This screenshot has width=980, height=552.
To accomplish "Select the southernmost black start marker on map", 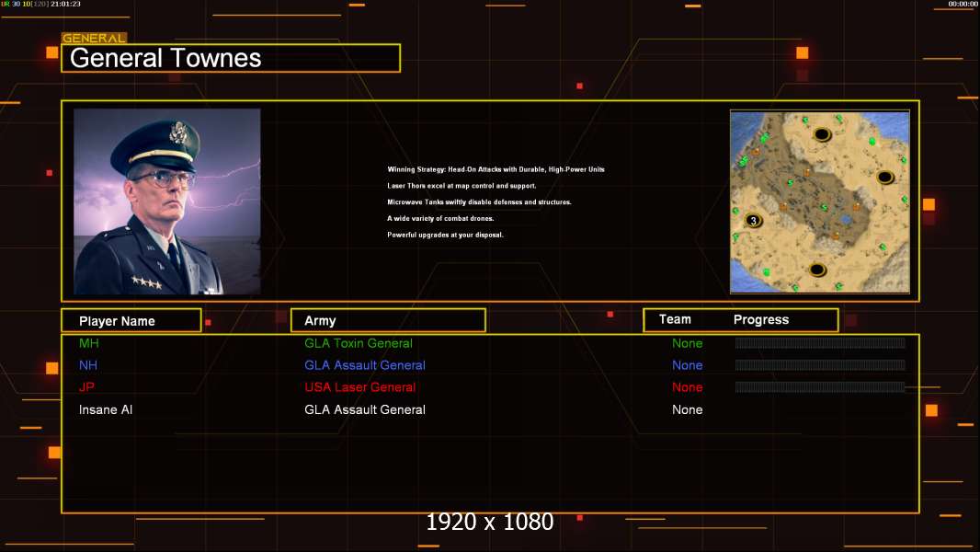I will (x=817, y=270).
